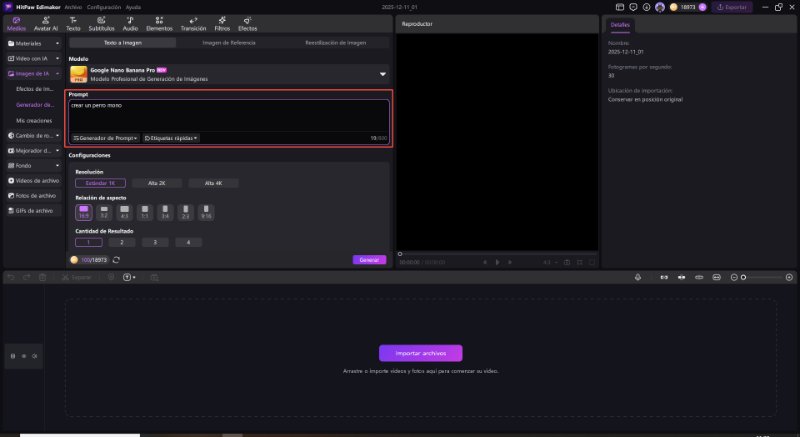Expand the Cambio de ro... sidebar section
Image resolution: width=800 pixels, height=437 pixels.
pyautogui.click(x=34, y=136)
